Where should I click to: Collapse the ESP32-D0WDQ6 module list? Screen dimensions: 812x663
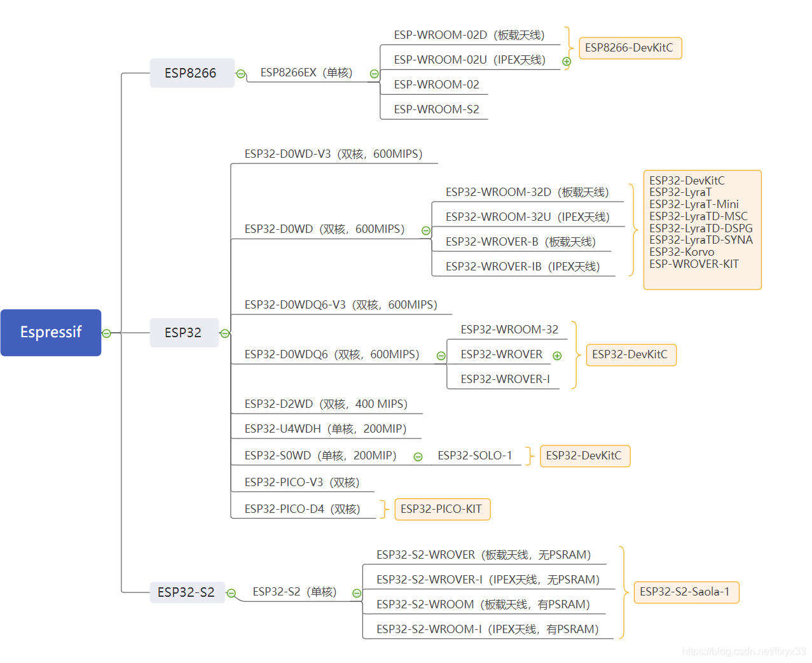441,356
